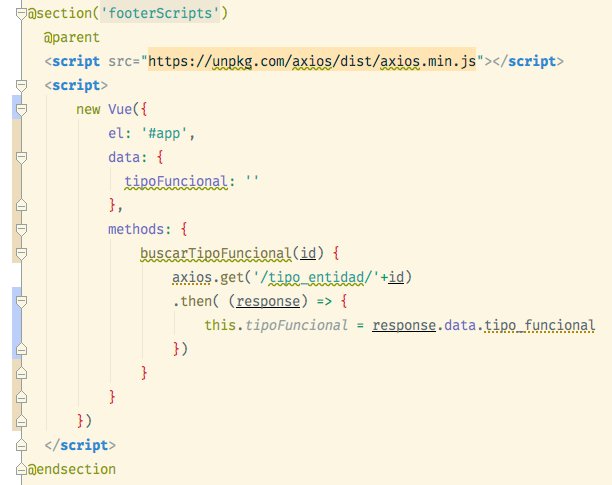612x485 pixels.
Task: Click the fold end marker beside @endsection
Action: click(x=21, y=469)
